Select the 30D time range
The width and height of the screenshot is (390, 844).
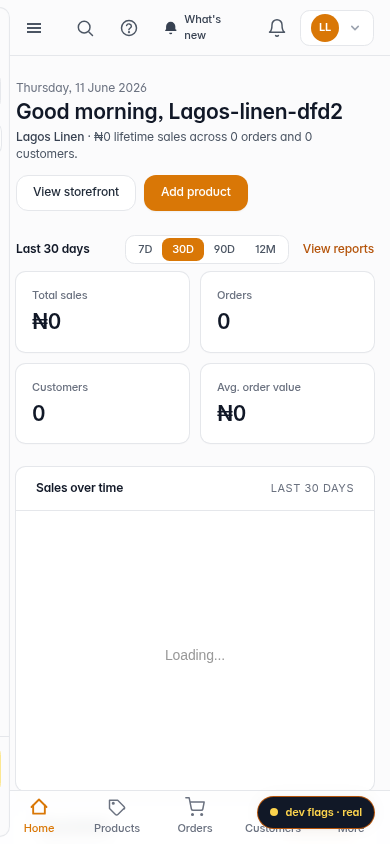183,249
